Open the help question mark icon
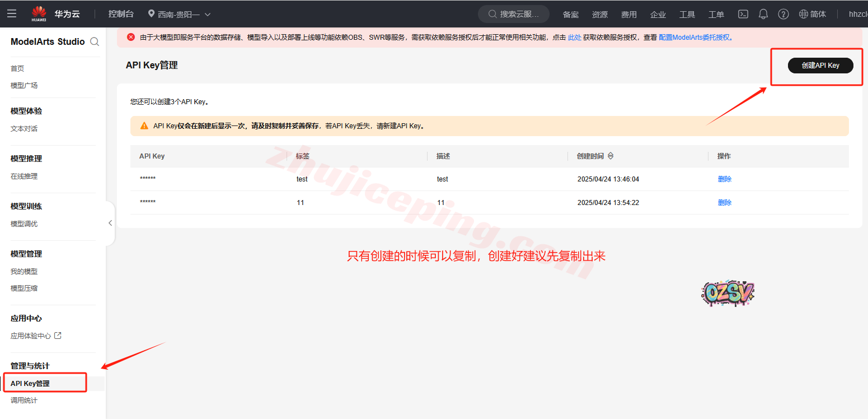This screenshot has width=868, height=419. tap(783, 14)
